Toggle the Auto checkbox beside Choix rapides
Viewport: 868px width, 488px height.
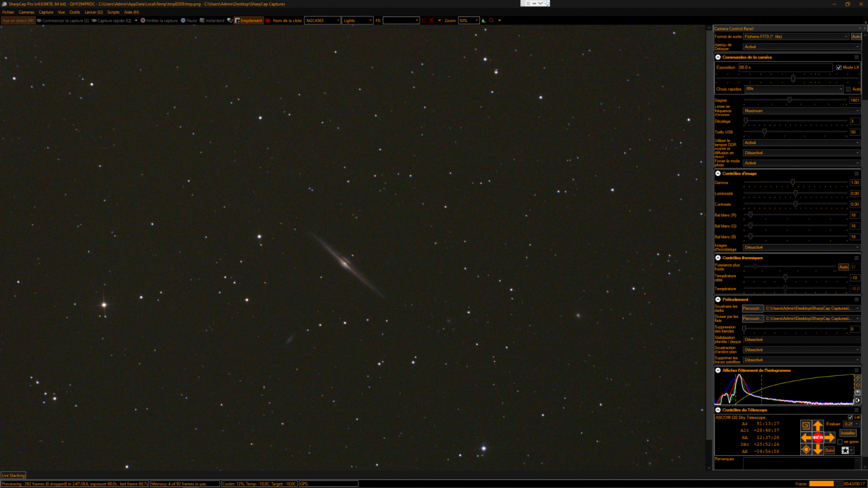tap(848, 89)
